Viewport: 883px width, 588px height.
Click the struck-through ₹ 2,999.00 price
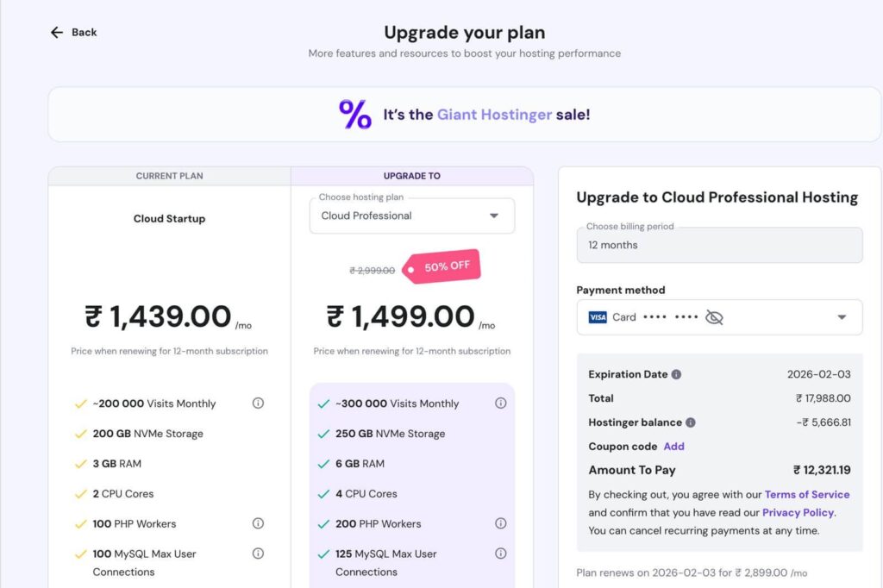[x=373, y=271]
